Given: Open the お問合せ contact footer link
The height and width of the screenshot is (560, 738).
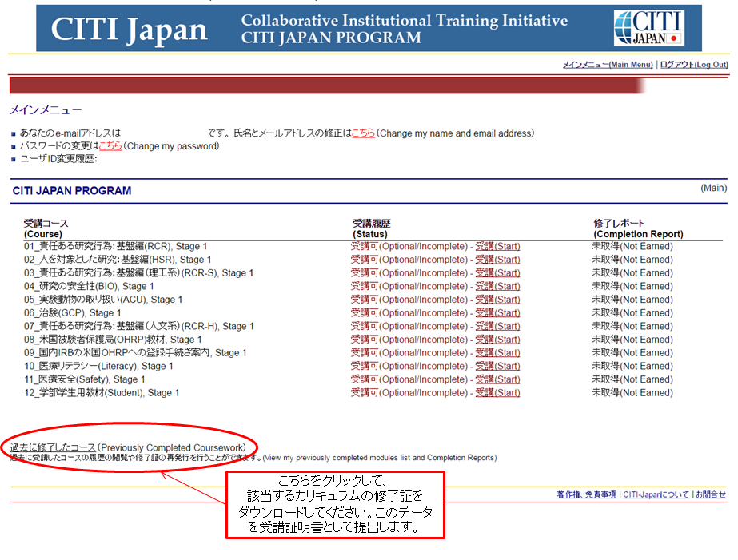Looking at the screenshot, I should coord(711,494).
